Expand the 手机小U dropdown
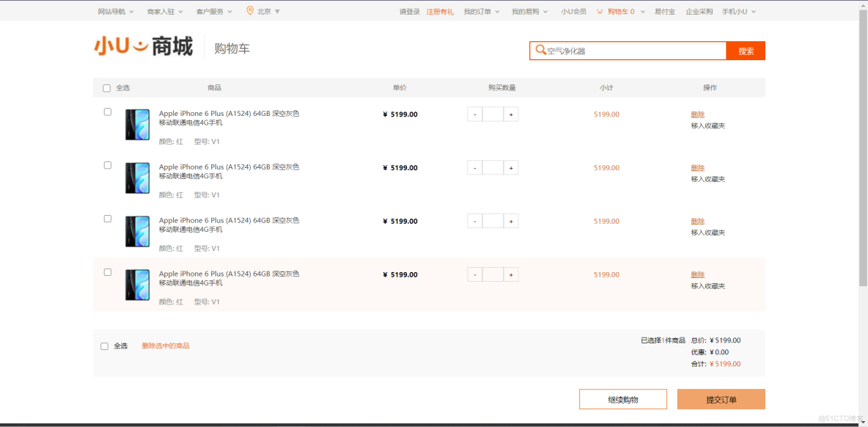This screenshot has height=427, width=868. [x=738, y=12]
